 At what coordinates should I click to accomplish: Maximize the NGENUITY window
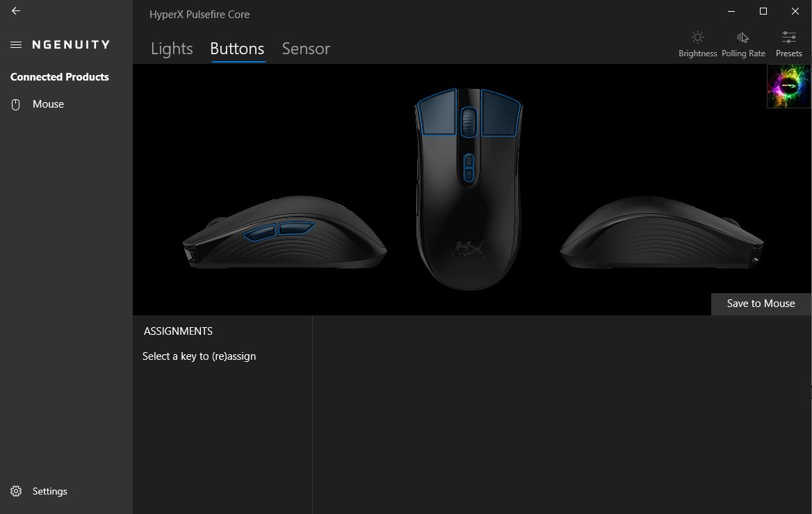point(763,11)
